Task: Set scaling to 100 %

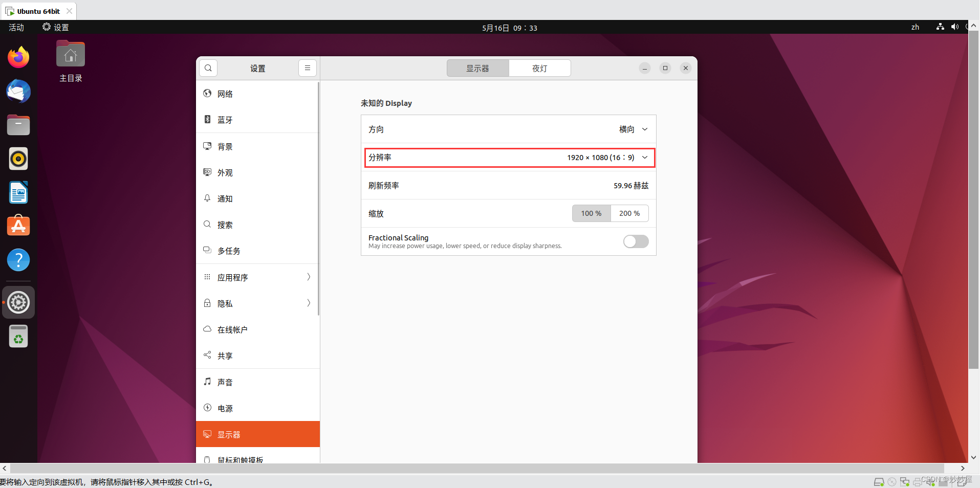Action: pyautogui.click(x=591, y=213)
